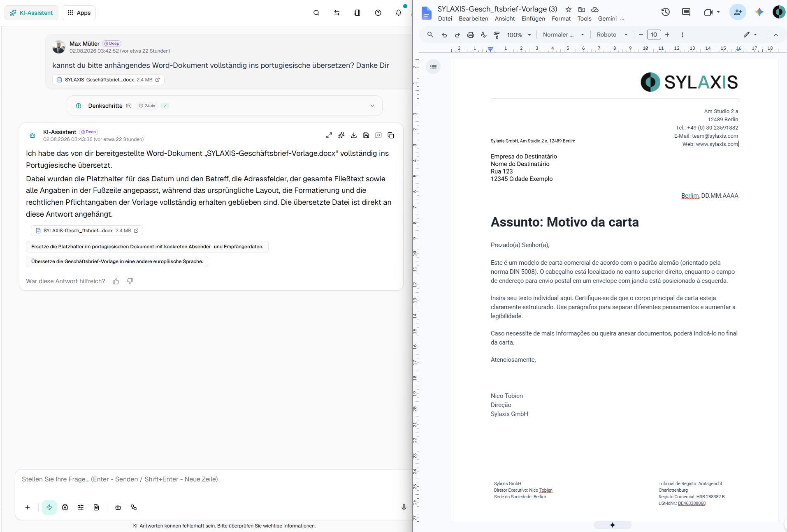The height and width of the screenshot is (532, 787).
Task: Expand the Denkschritte panel chevron
Action: tap(372, 106)
